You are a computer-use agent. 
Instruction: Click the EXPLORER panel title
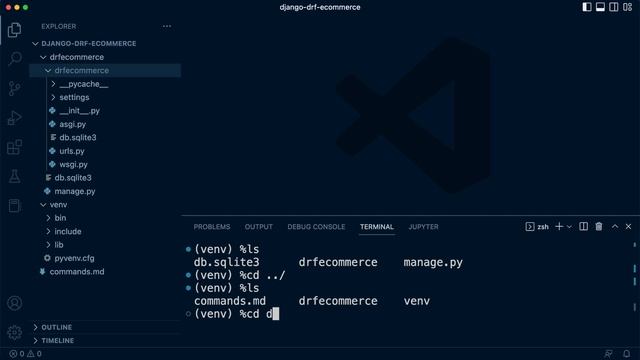pyautogui.click(x=59, y=27)
